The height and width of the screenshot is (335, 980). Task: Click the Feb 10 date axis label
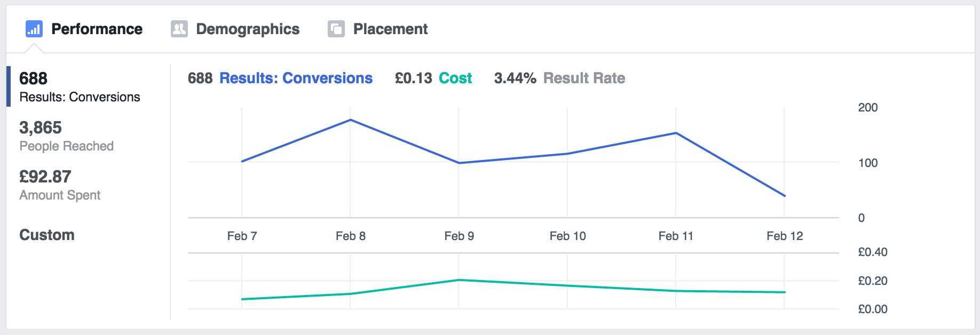[567, 236]
